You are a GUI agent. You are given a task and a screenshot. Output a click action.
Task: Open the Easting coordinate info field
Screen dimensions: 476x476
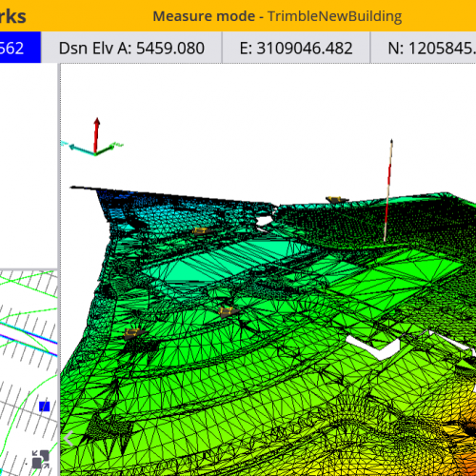pyautogui.click(x=296, y=48)
